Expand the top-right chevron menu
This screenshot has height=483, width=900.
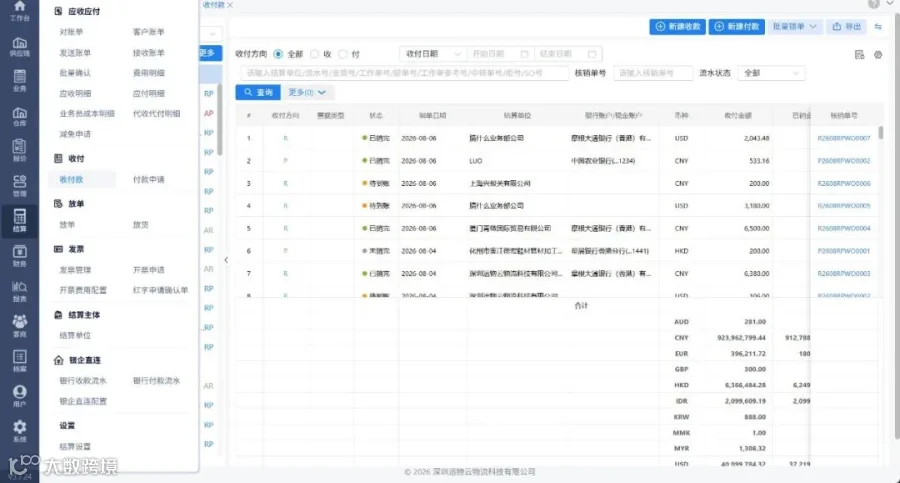[x=890, y=3]
